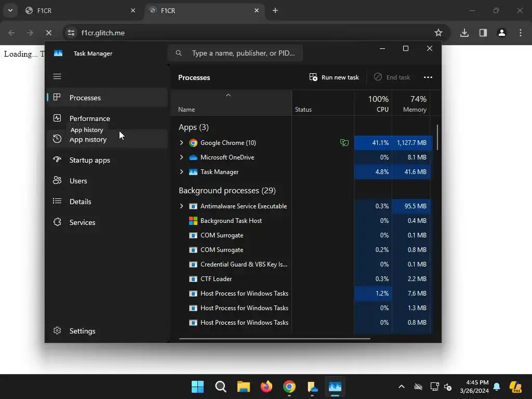
Task: Click the Microsoft OneDrive cloud icon
Action: click(x=193, y=157)
